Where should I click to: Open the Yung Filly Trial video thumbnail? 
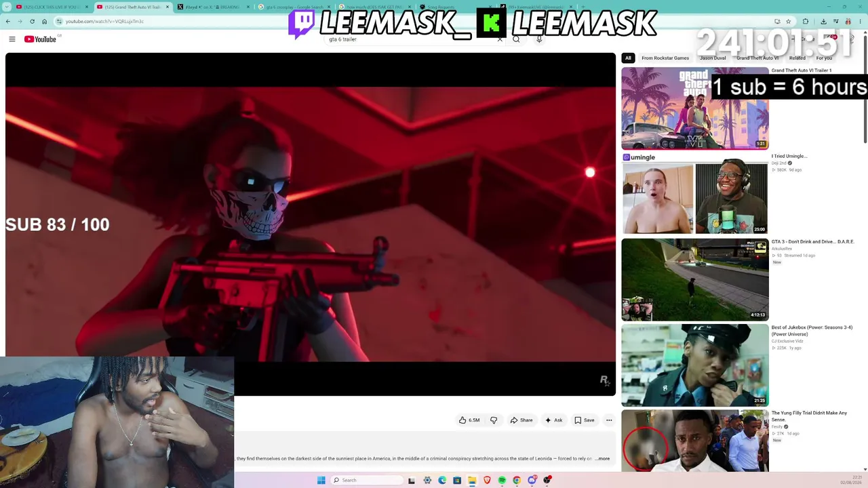click(695, 441)
